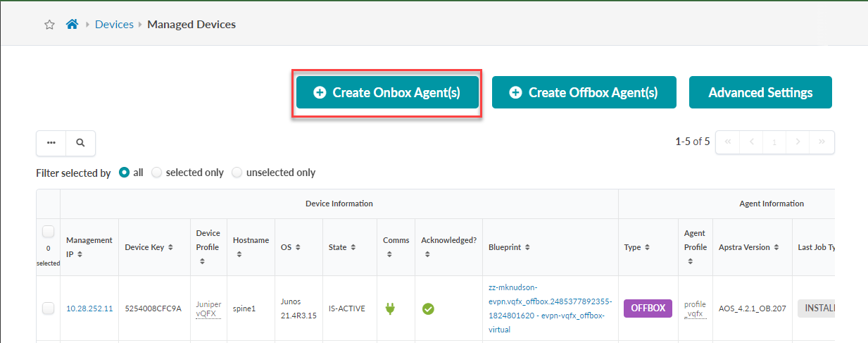Choose the 'selected only' radio option

(157, 173)
